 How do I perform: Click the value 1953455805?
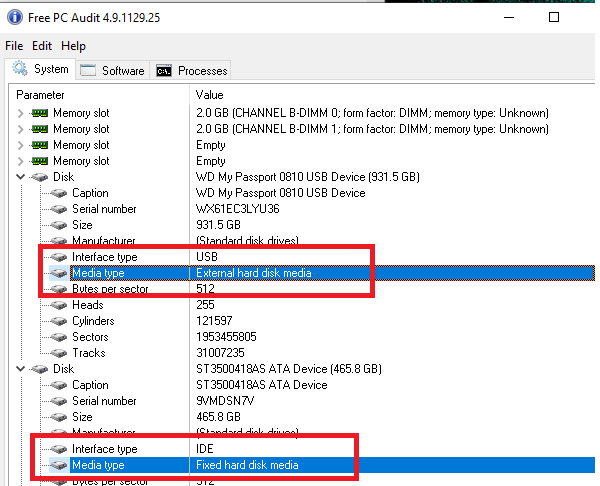[226, 337]
